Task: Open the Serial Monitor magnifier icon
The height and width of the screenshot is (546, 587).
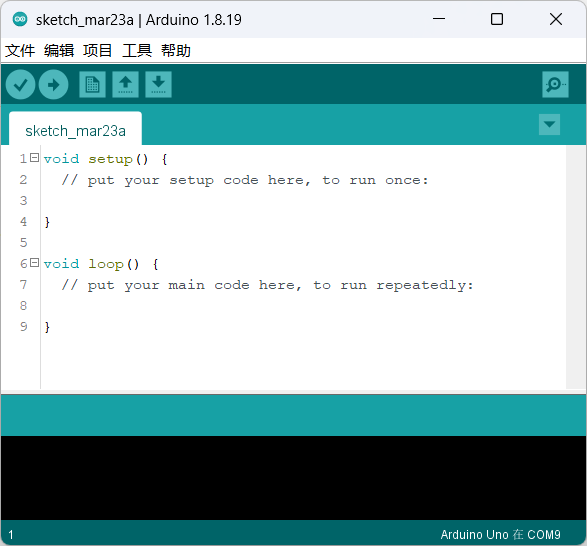Action: [x=555, y=85]
